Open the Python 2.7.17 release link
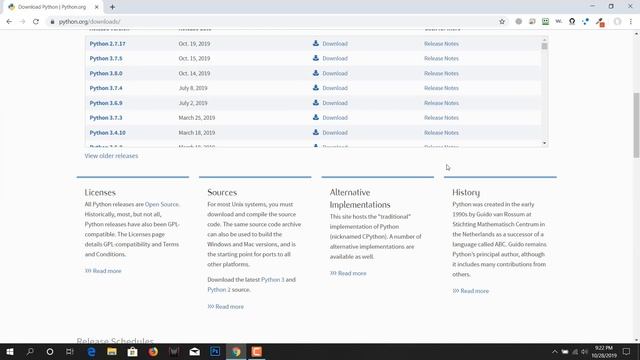Image resolution: width=640 pixels, height=360 pixels. 107,44
